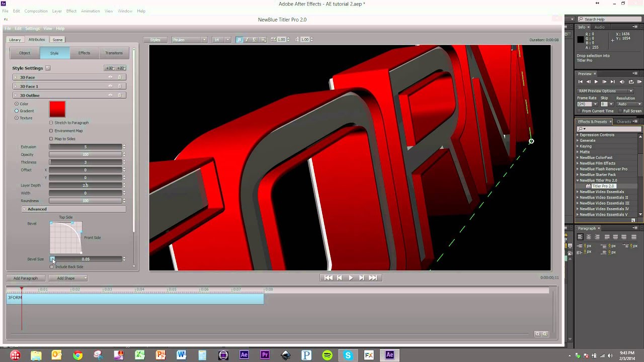
Task: Open the text alignment options icon
Action: point(263,40)
